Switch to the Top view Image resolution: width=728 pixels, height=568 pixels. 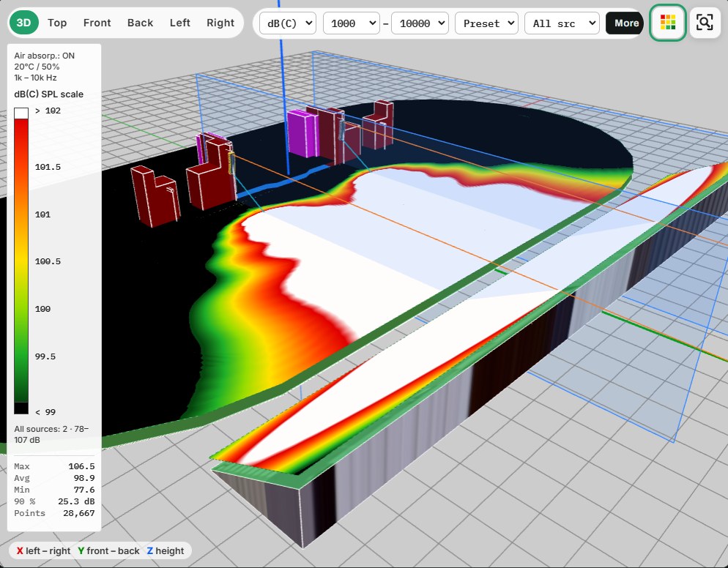(x=57, y=23)
